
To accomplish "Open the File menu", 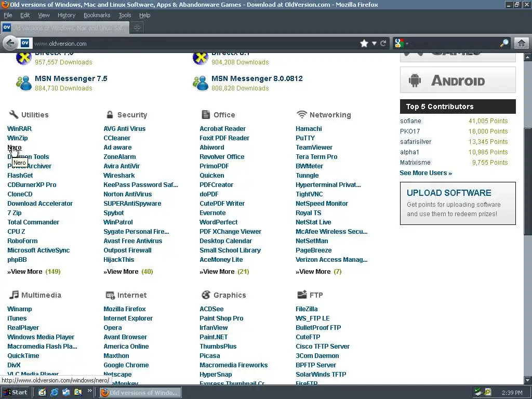I will click(x=8, y=15).
